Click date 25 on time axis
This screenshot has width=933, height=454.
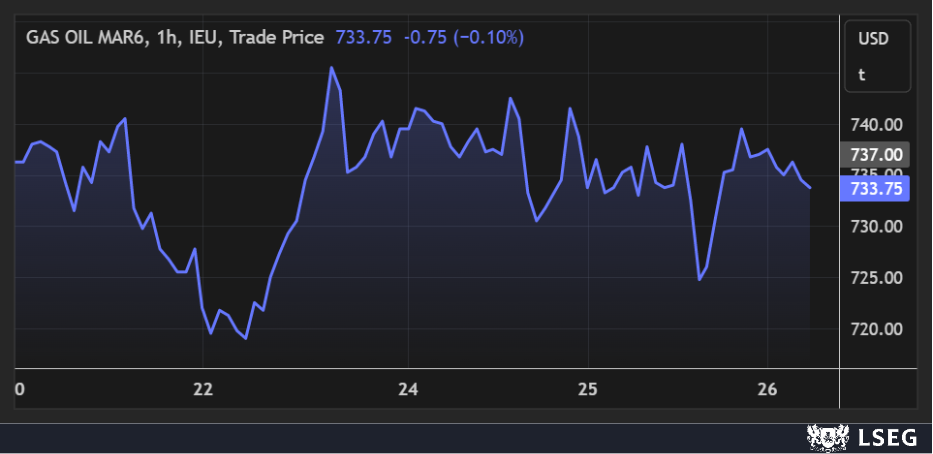pyautogui.click(x=589, y=388)
